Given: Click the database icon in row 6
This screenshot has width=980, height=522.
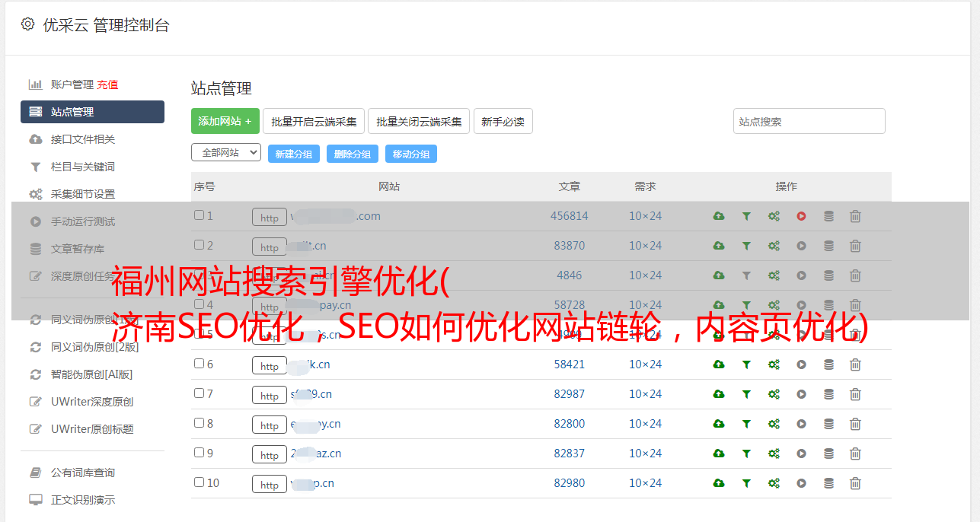Looking at the screenshot, I should (x=828, y=364).
